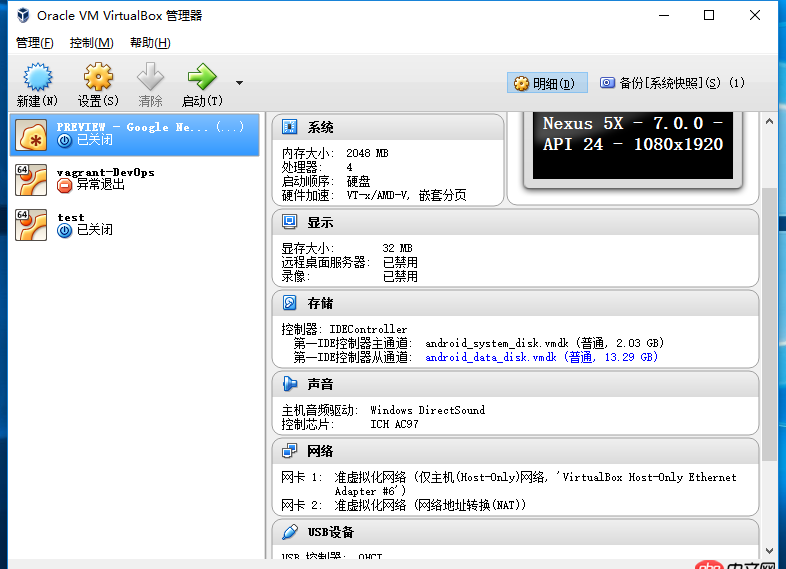Click the 新建 (New) toolbar icon
This screenshot has width=786, height=569.
click(37, 78)
